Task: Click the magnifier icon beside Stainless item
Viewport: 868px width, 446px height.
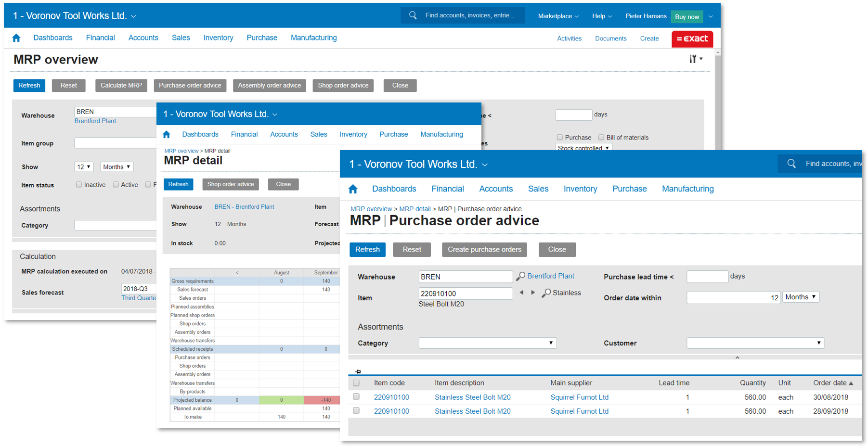Action: pyautogui.click(x=546, y=293)
